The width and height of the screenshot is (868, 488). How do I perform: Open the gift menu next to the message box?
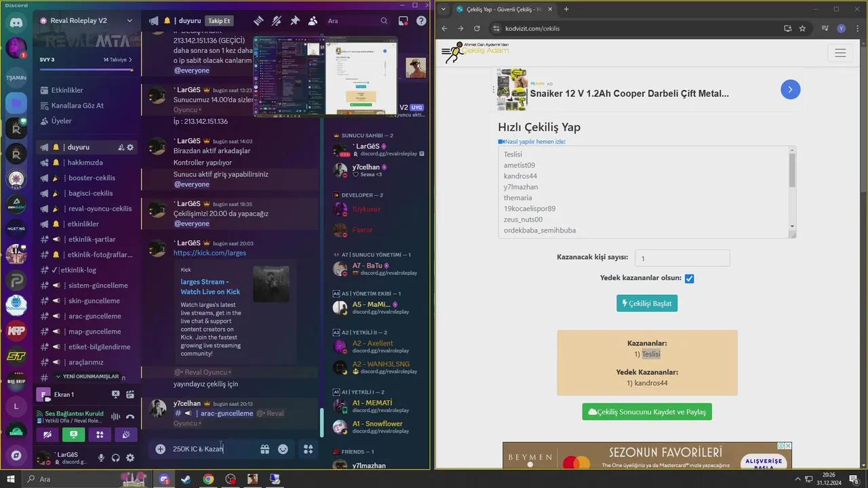pos(264,449)
